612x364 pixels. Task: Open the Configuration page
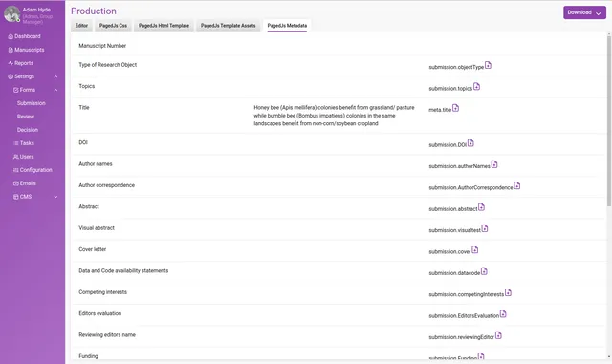pos(36,170)
